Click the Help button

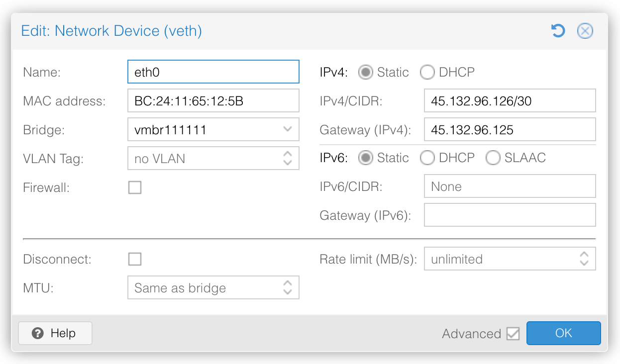point(55,333)
